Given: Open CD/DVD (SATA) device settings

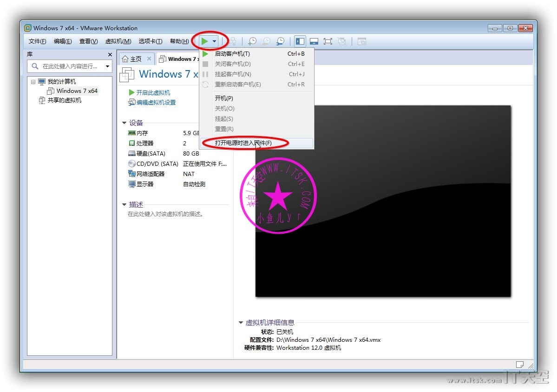Looking at the screenshot, I should [157, 164].
